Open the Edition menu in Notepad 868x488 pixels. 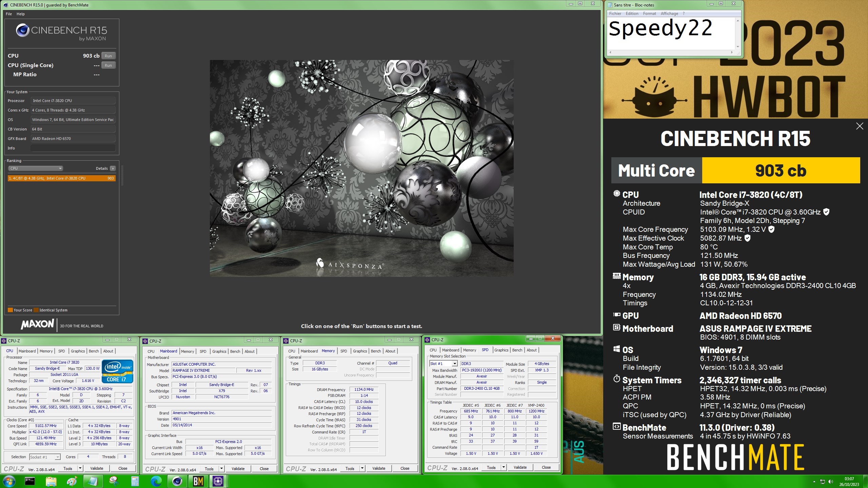click(632, 14)
